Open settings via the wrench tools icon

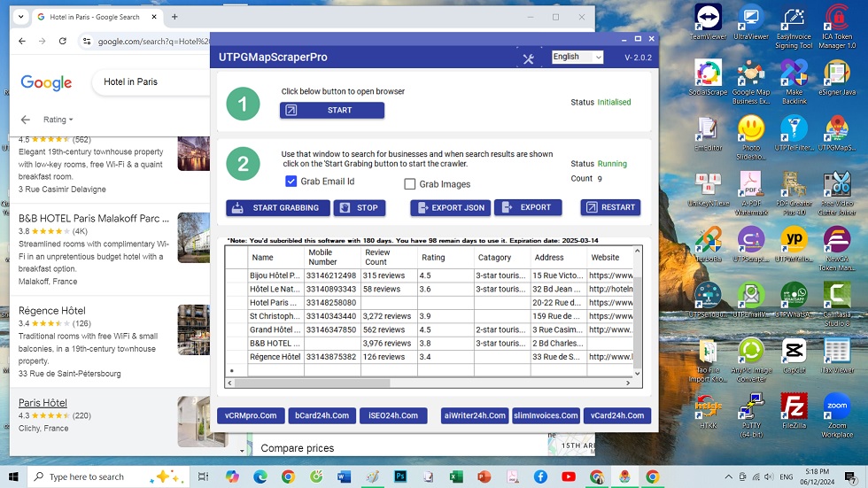pos(529,58)
